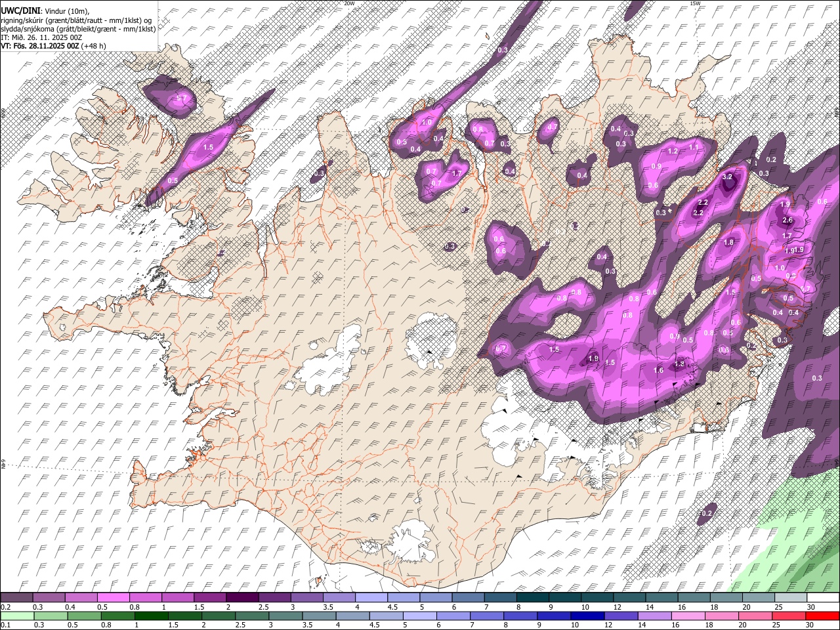Screen dimensions: 840x630
Task: Click the 1.6 snowfall value on the map
Action: (658, 371)
